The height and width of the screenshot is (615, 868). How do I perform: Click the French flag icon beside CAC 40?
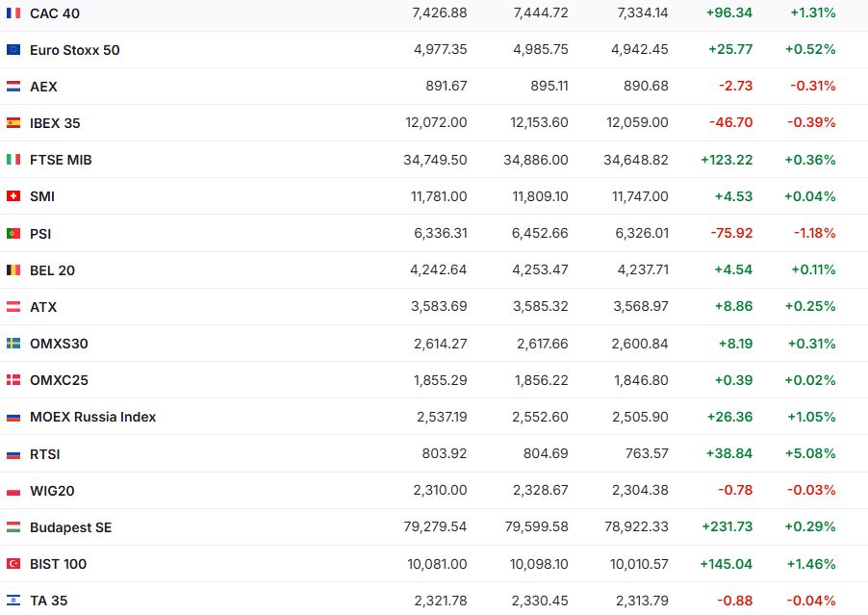pos(13,13)
